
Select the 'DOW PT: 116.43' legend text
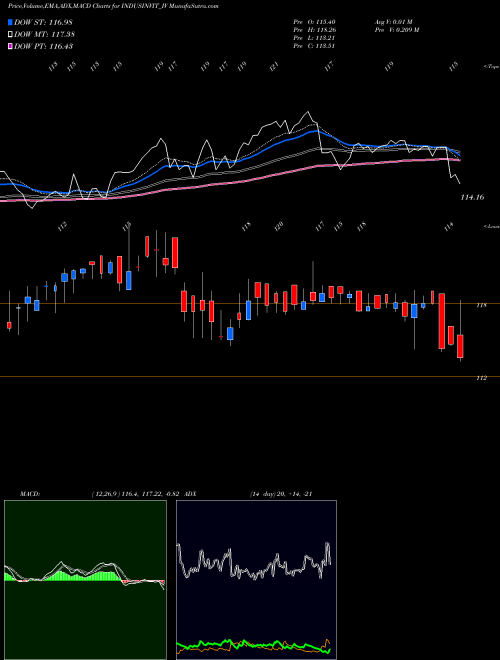pyautogui.click(x=43, y=46)
